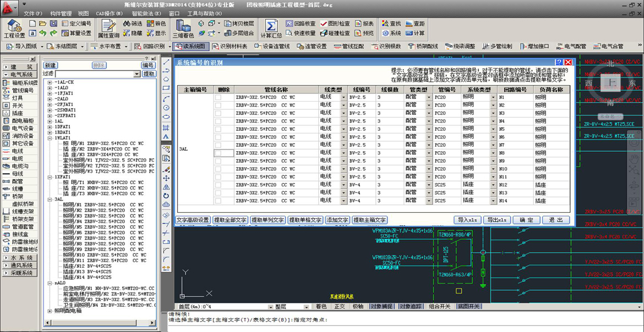This screenshot has height=332, width=644.
Task: Click the 提取全部文字 extract all text button
Action: (230, 219)
